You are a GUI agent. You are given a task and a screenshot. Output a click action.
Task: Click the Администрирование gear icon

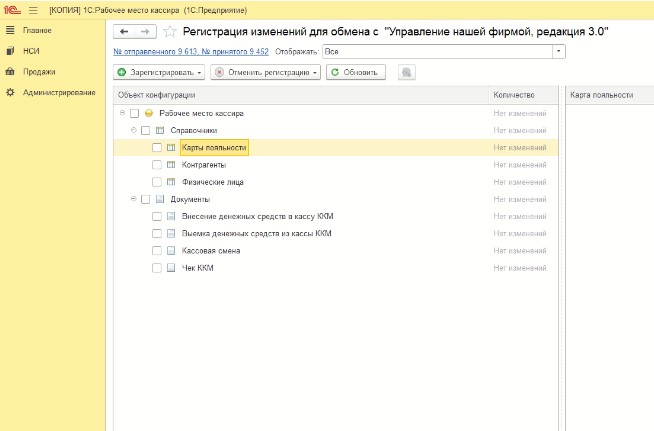coord(10,92)
